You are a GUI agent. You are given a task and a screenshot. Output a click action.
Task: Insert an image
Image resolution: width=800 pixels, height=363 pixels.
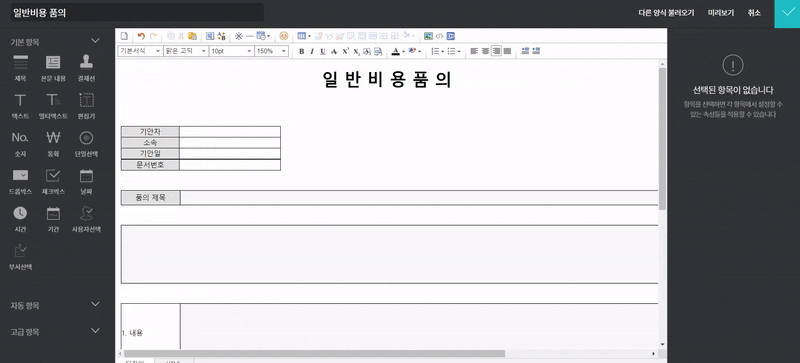click(428, 36)
